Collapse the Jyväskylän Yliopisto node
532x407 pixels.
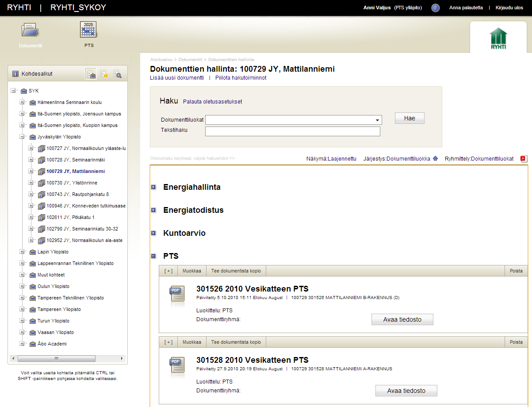pos(22,137)
